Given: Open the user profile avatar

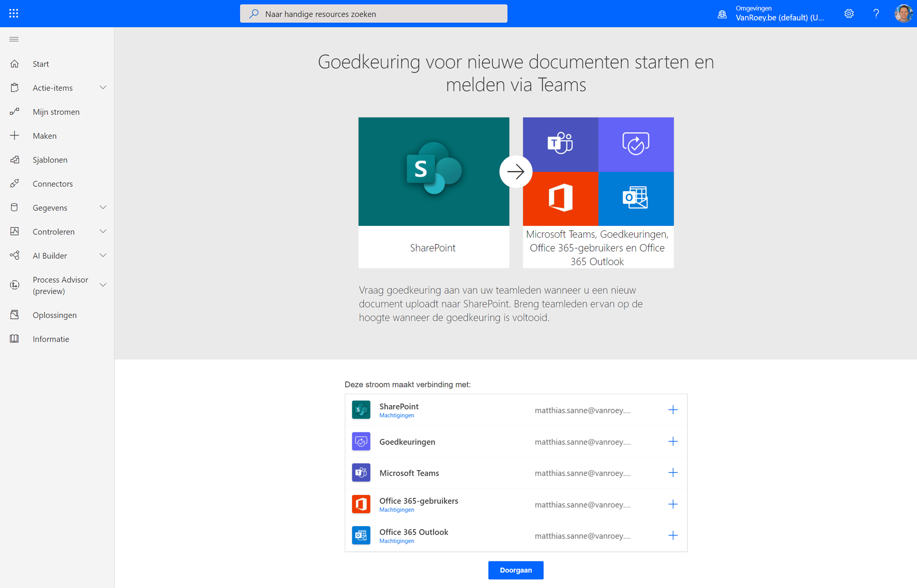Looking at the screenshot, I should click(903, 13).
